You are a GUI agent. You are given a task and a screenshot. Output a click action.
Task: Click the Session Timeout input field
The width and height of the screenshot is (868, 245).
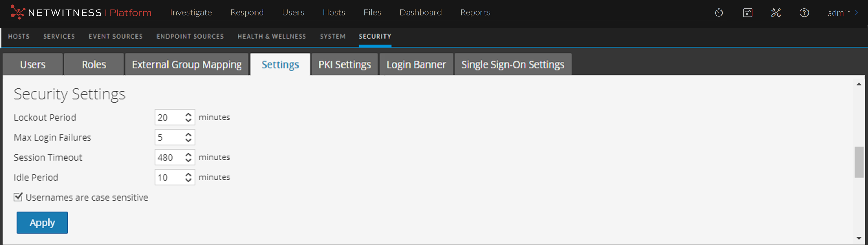(169, 157)
